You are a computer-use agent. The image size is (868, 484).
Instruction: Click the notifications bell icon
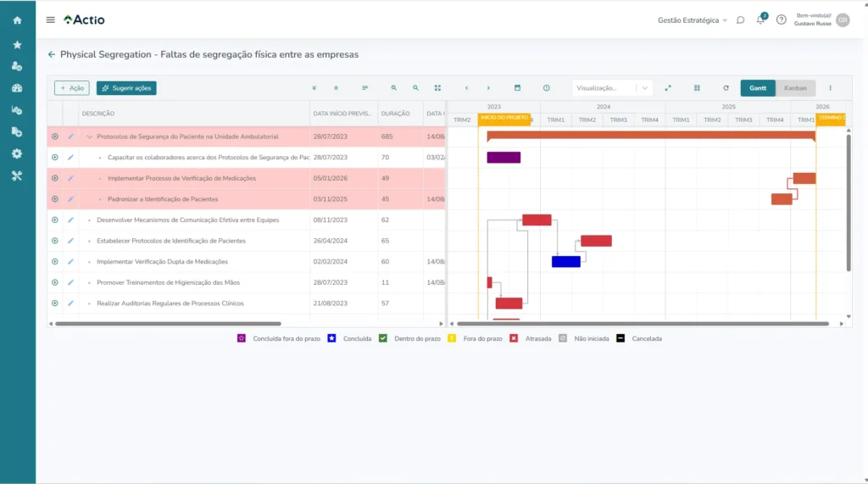point(760,19)
